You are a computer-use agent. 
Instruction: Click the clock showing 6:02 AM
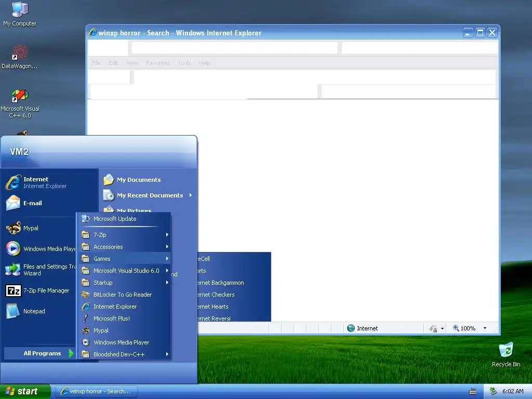pos(513,391)
